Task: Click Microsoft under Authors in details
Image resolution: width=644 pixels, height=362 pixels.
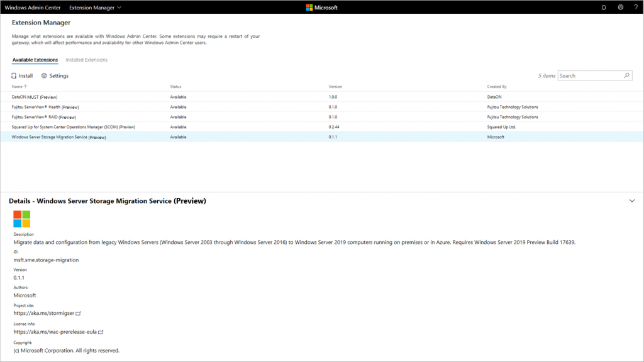Action: [x=25, y=295]
